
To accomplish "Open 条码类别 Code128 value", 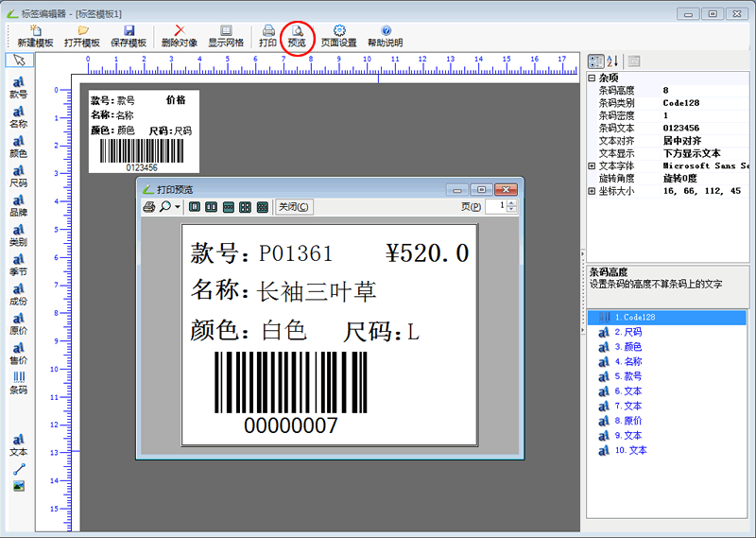I will click(x=705, y=103).
